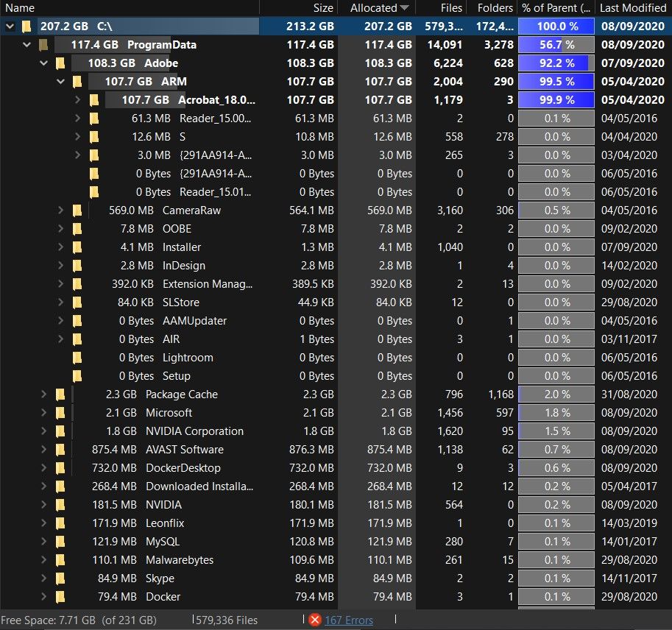Click the 100.0 % bar for C:\
Screen dimensions: 672x630
(556, 26)
